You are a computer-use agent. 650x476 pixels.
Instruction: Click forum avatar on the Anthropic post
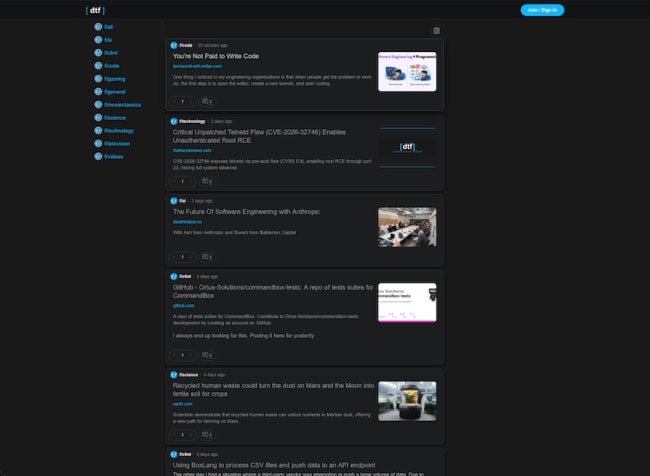pos(174,201)
